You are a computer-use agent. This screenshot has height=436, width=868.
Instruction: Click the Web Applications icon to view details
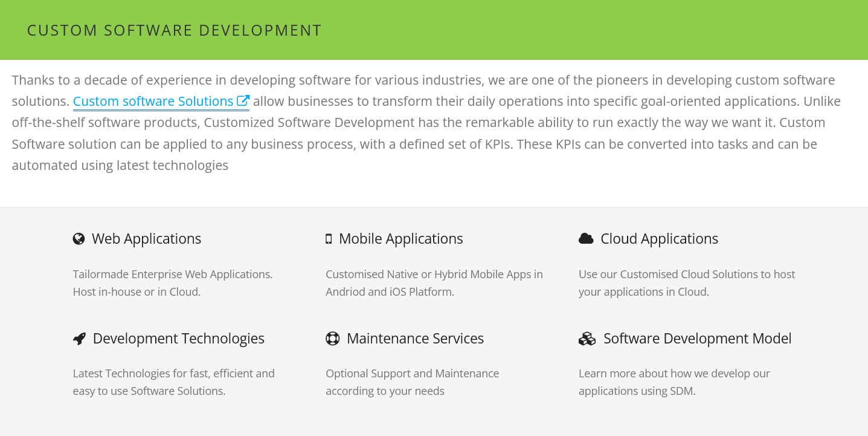click(79, 238)
